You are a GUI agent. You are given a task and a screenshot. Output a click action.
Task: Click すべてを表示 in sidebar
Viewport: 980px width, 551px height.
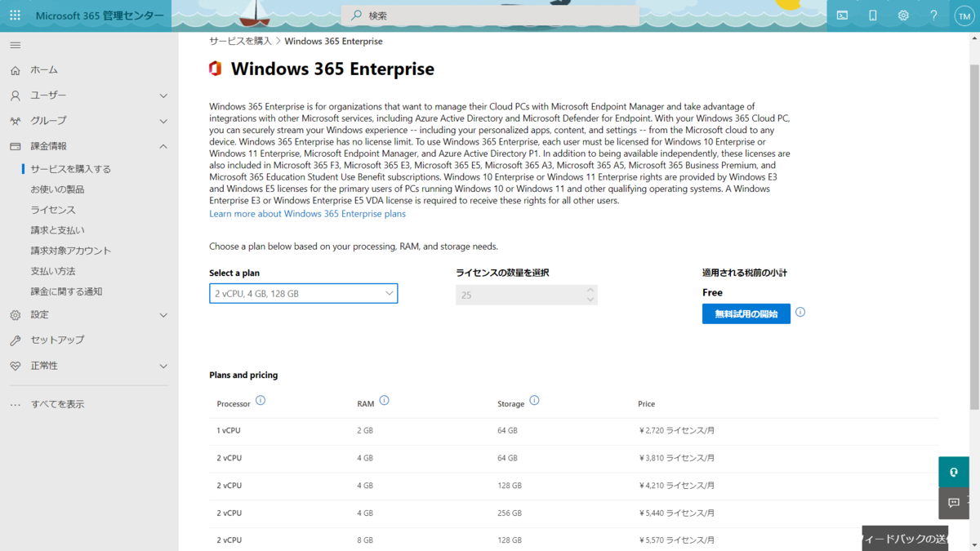pyautogui.click(x=57, y=404)
